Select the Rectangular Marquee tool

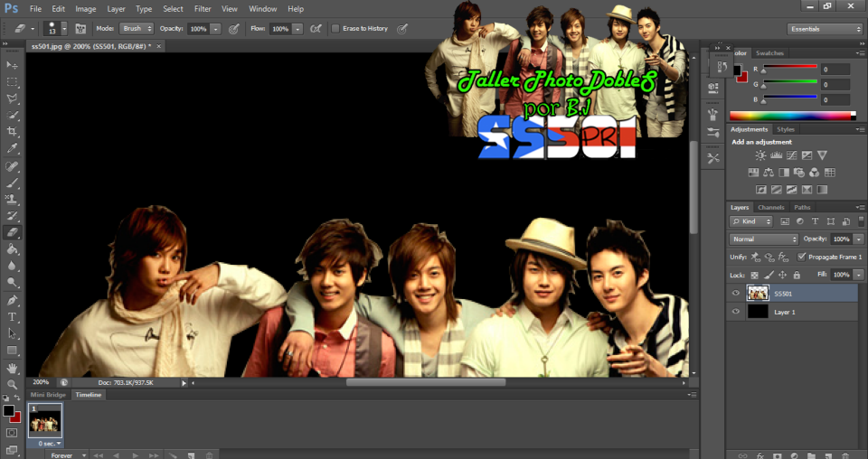(x=12, y=82)
